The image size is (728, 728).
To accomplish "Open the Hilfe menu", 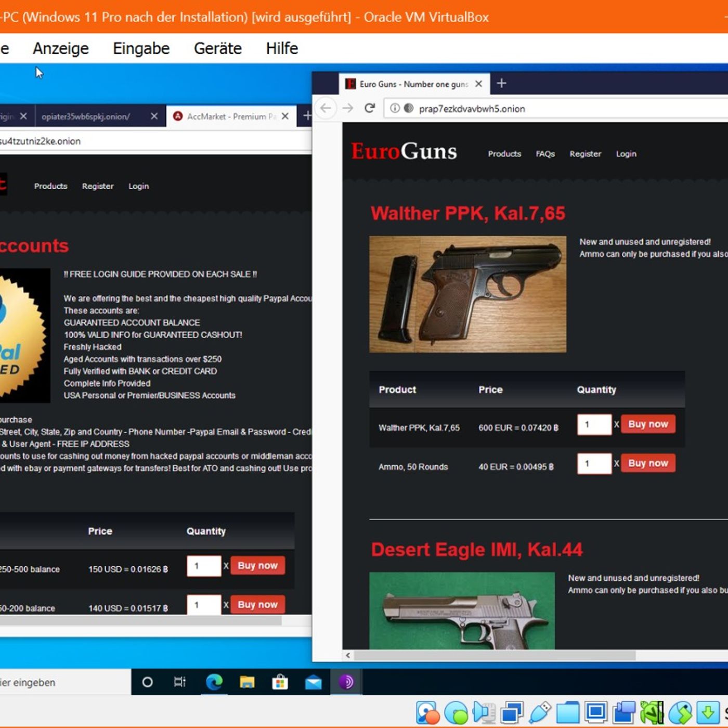I will pos(282,48).
